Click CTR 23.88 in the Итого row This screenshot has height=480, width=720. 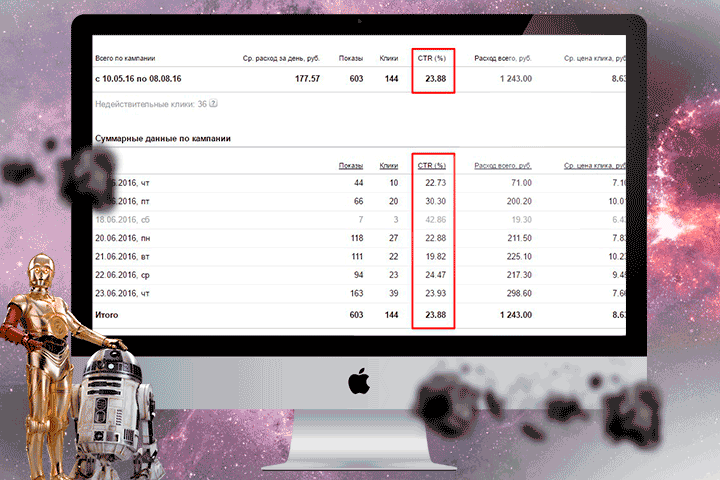435,315
